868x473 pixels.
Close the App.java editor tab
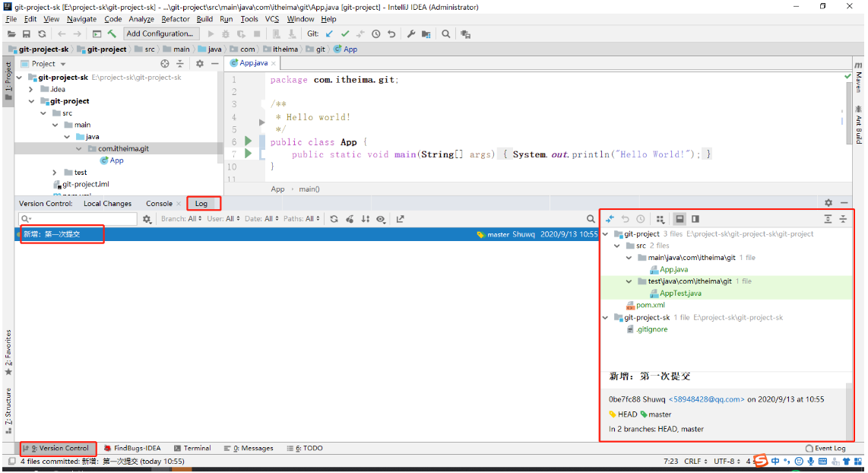[x=274, y=63]
